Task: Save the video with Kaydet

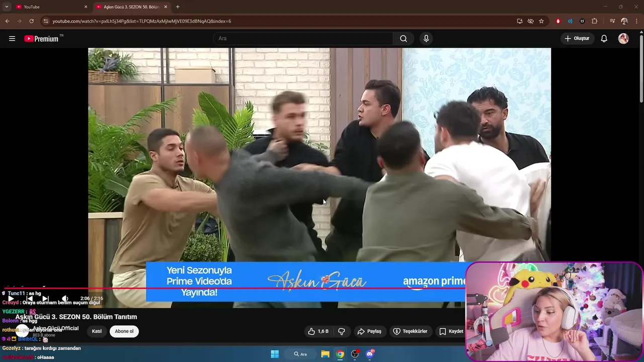Action: [451, 331]
